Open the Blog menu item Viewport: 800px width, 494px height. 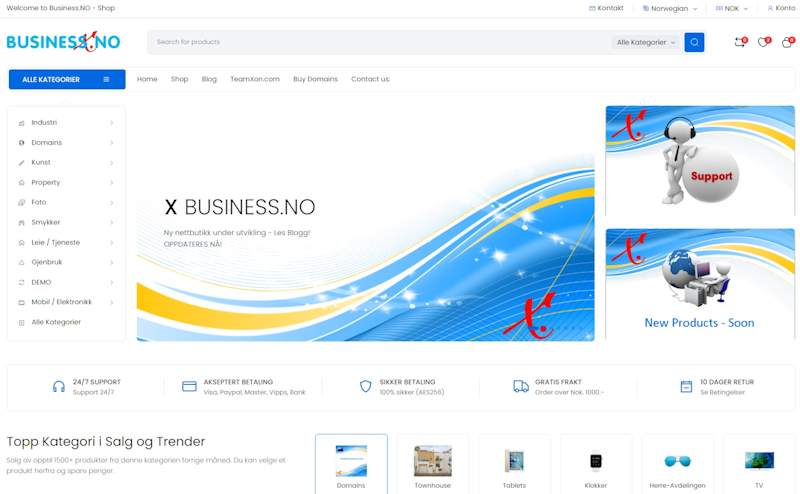tap(209, 79)
